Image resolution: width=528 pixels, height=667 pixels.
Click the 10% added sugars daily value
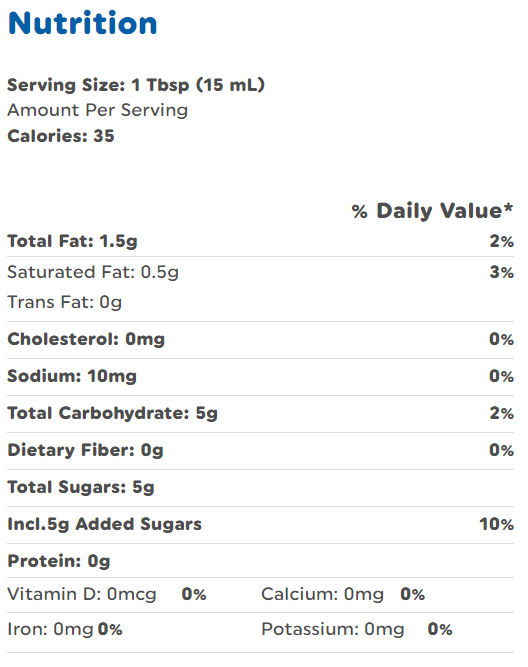(497, 524)
